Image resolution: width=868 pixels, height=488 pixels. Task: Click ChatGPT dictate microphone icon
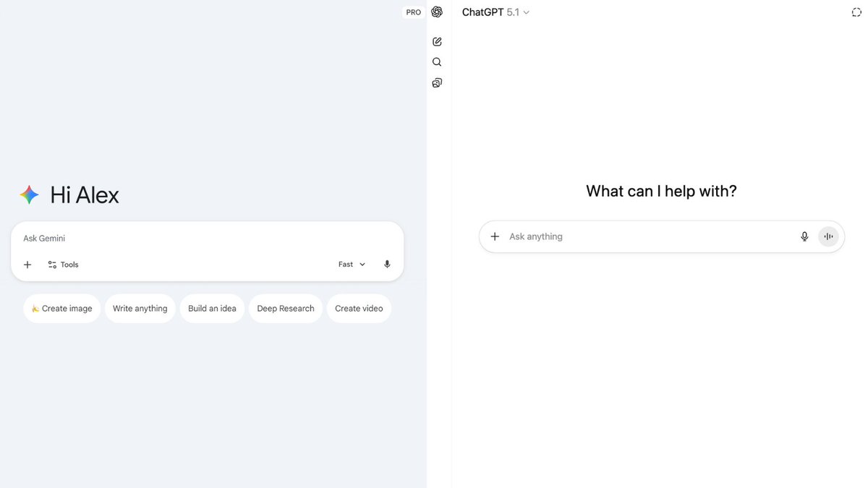804,236
